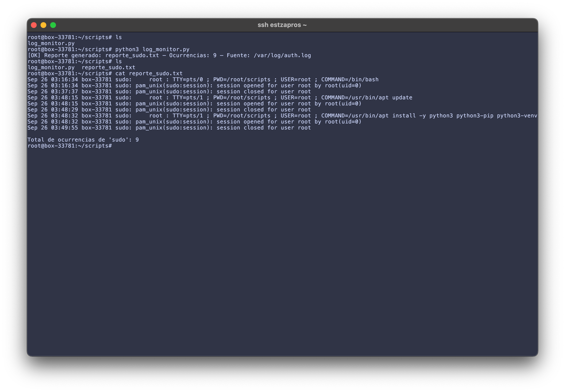565x392 pixels.
Task: Click the 'cat reporte_sudo.txt' command
Action: click(149, 74)
